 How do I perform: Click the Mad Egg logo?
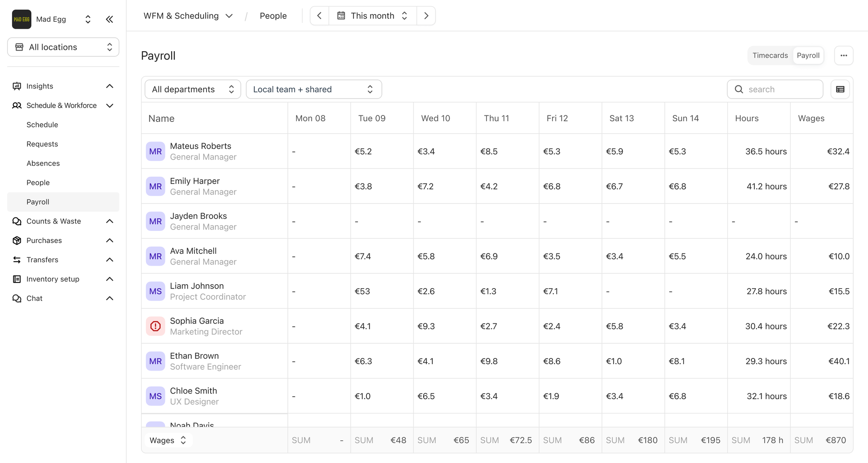pyautogui.click(x=21, y=19)
